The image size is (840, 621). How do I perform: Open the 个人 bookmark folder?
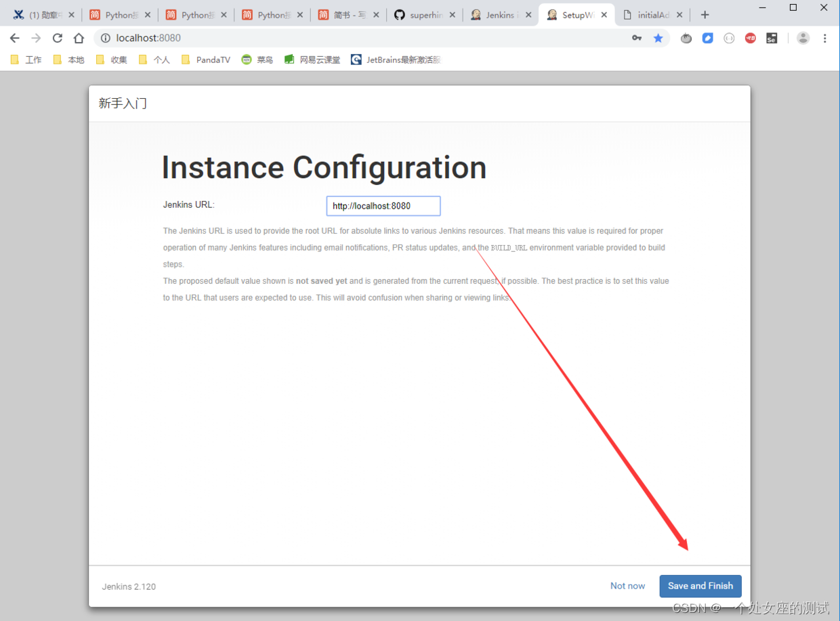(154, 60)
